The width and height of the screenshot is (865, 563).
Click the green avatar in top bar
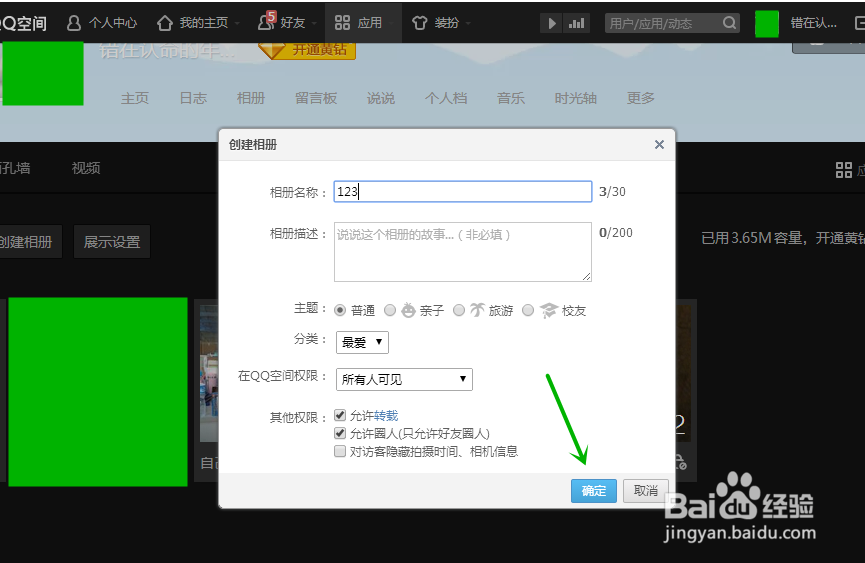pyautogui.click(x=766, y=24)
